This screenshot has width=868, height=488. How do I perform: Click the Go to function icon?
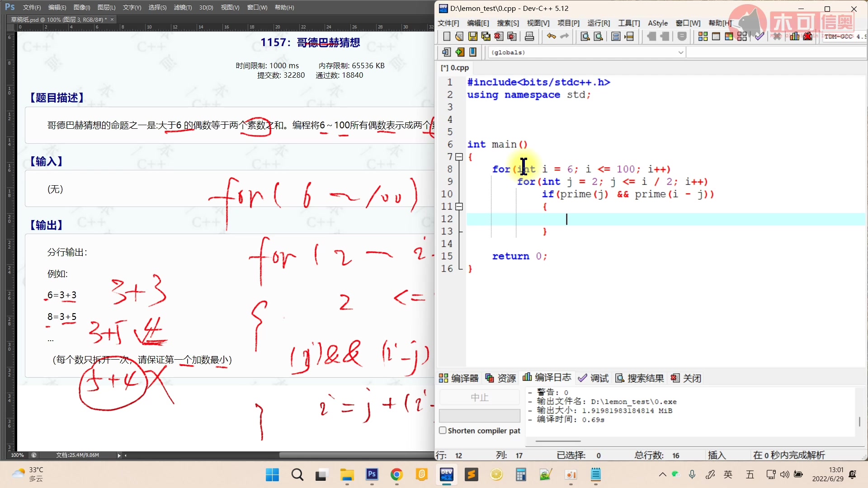click(616, 37)
